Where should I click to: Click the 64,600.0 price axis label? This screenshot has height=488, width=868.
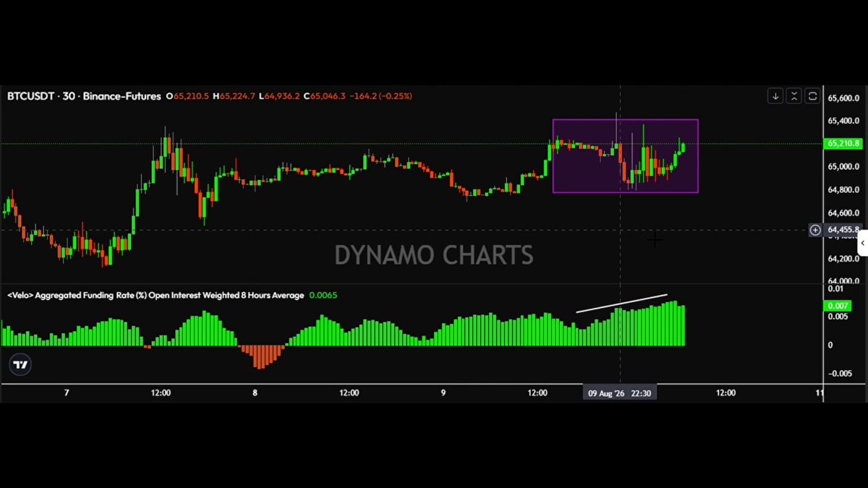tap(843, 213)
